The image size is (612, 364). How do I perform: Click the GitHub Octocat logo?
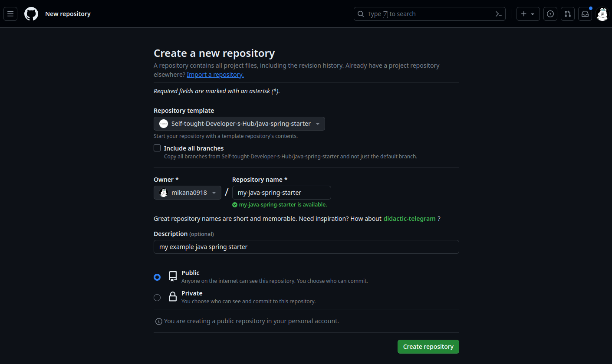(x=31, y=14)
